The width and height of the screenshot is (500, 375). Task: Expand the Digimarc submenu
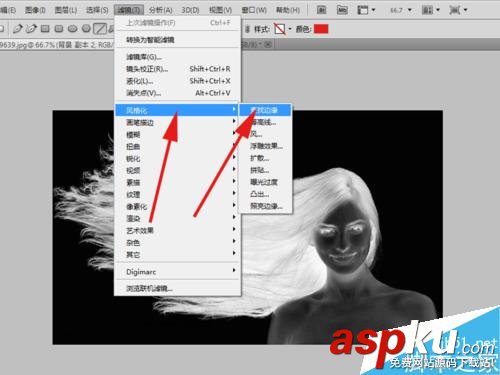(178, 272)
